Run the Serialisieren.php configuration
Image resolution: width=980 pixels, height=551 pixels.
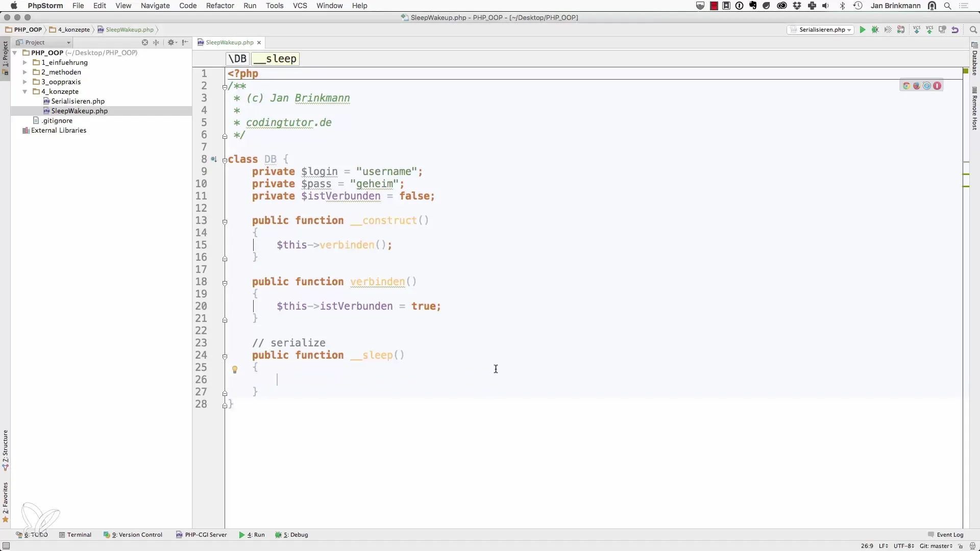tap(863, 30)
